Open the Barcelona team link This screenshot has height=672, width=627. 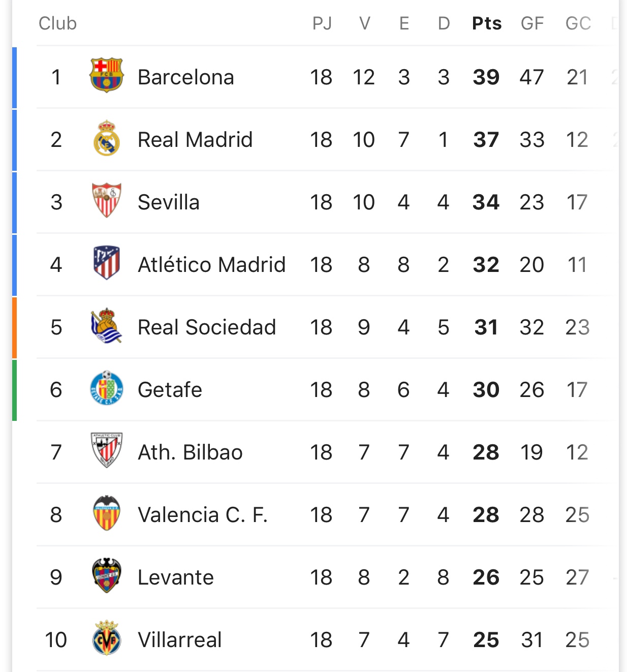tap(186, 77)
